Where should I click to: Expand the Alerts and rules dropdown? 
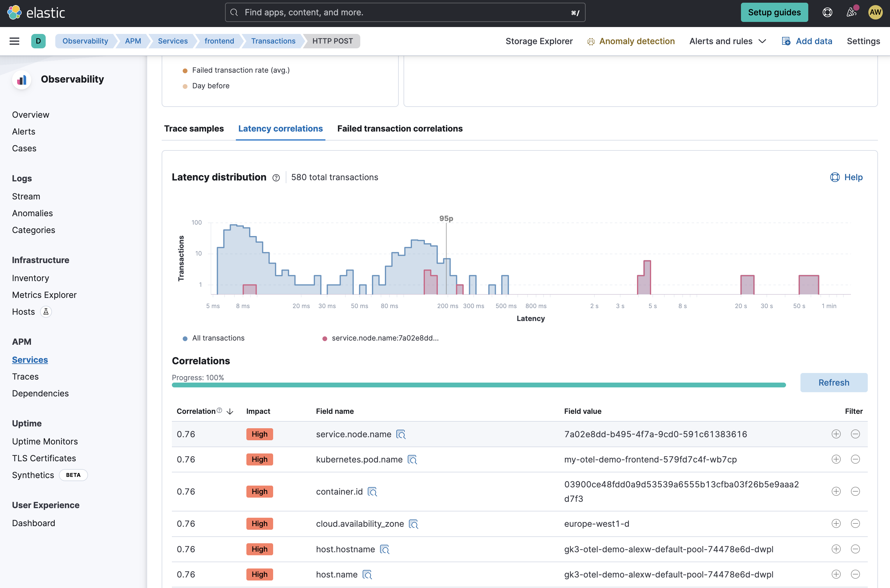click(x=727, y=41)
